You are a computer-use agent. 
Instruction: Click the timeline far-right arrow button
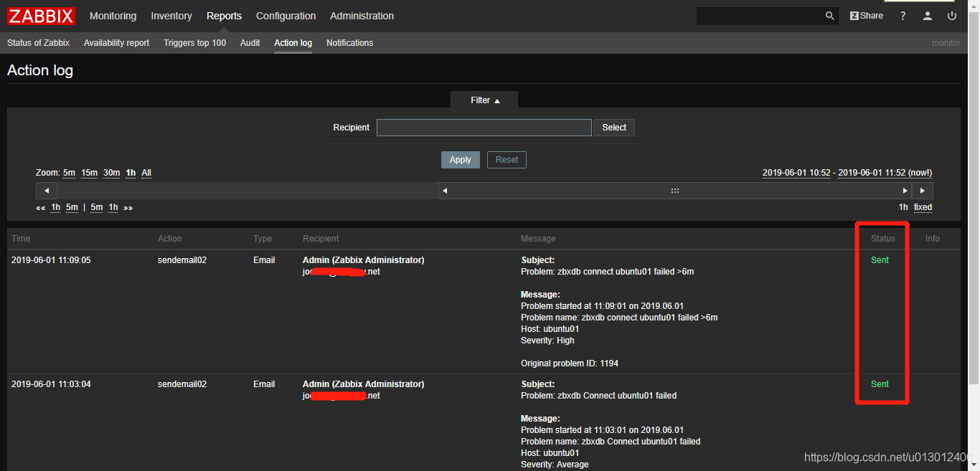tap(923, 191)
